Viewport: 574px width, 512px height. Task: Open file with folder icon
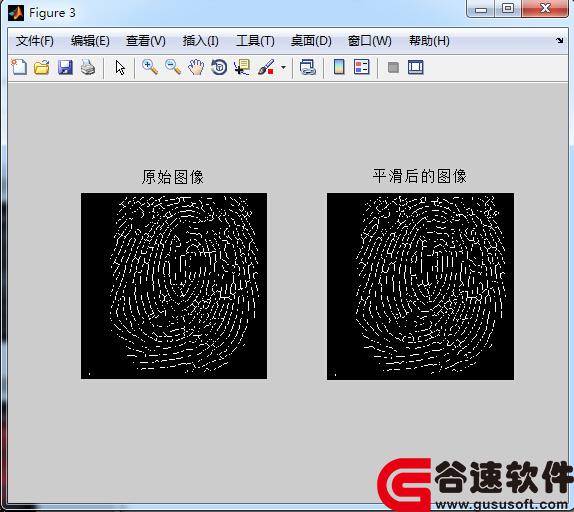(42, 68)
